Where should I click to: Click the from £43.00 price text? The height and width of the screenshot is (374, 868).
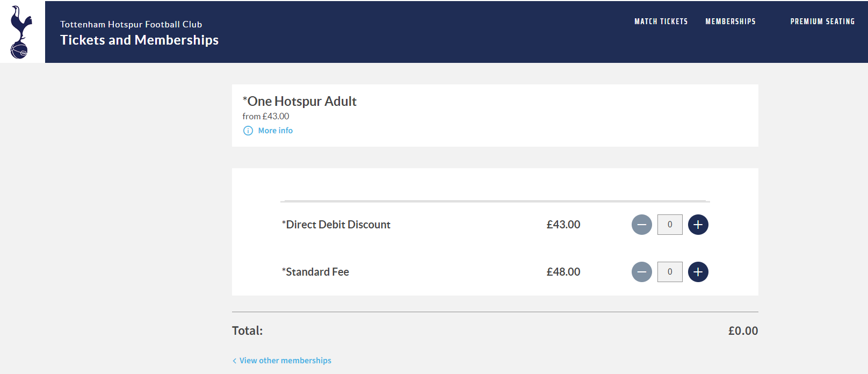tap(265, 116)
